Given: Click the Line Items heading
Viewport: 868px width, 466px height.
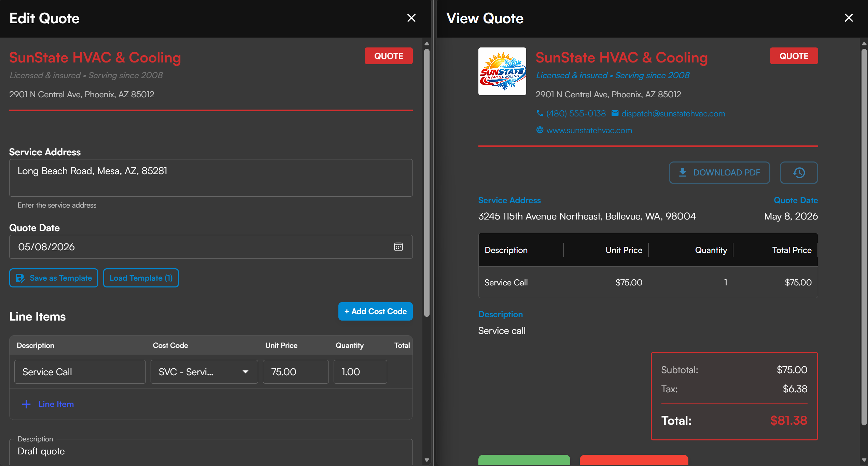Looking at the screenshot, I should pyautogui.click(x=38, y=316).
